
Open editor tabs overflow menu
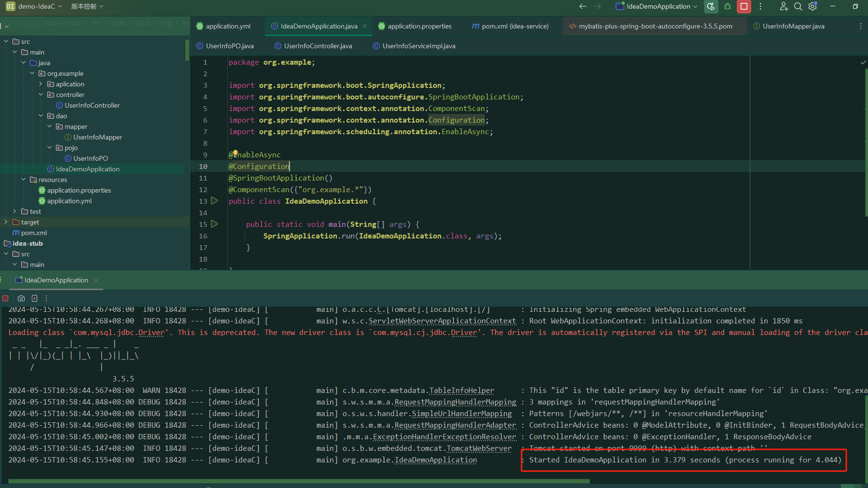click(x=860, y=26)
